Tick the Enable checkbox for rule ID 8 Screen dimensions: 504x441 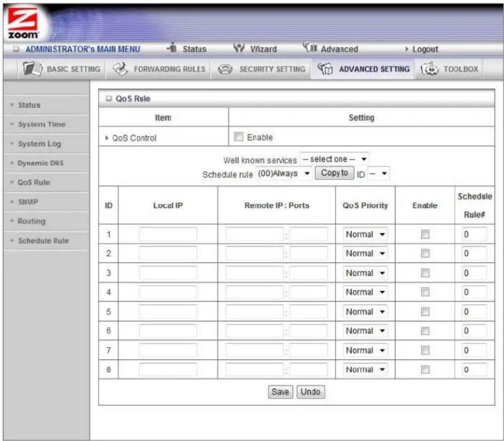[425, 369]
